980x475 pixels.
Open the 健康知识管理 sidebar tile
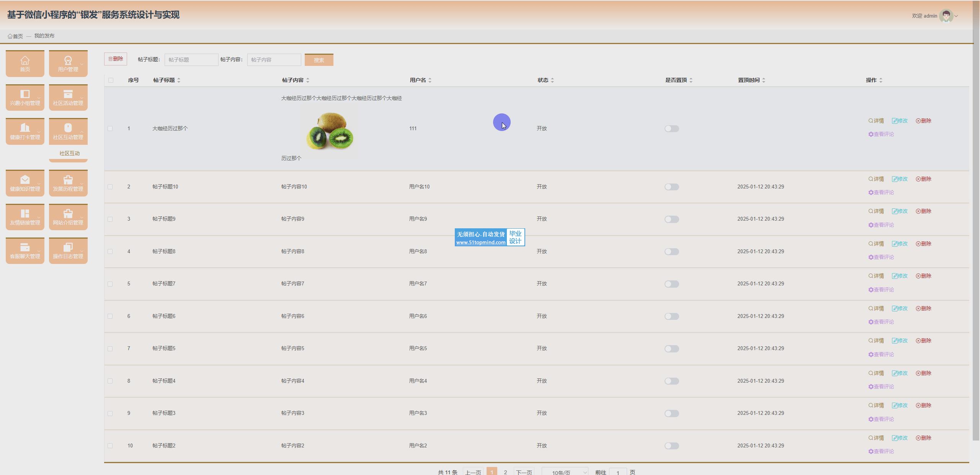(25, 183)
